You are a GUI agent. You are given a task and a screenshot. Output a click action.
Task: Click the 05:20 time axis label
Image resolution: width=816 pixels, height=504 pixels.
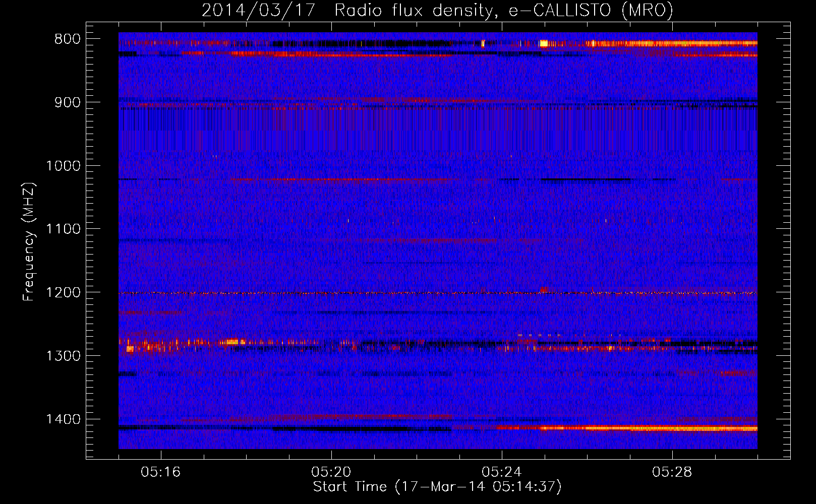tap(331, 472)
